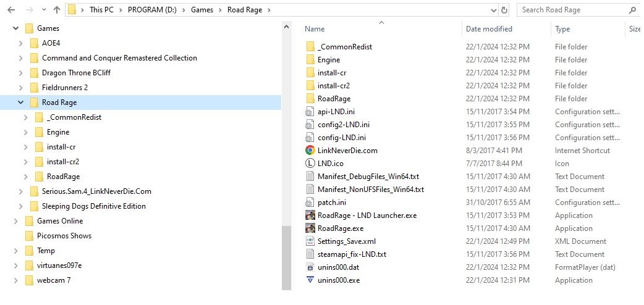
Task: Select virtuanes097e folder in tree
Action: (59, 265)
